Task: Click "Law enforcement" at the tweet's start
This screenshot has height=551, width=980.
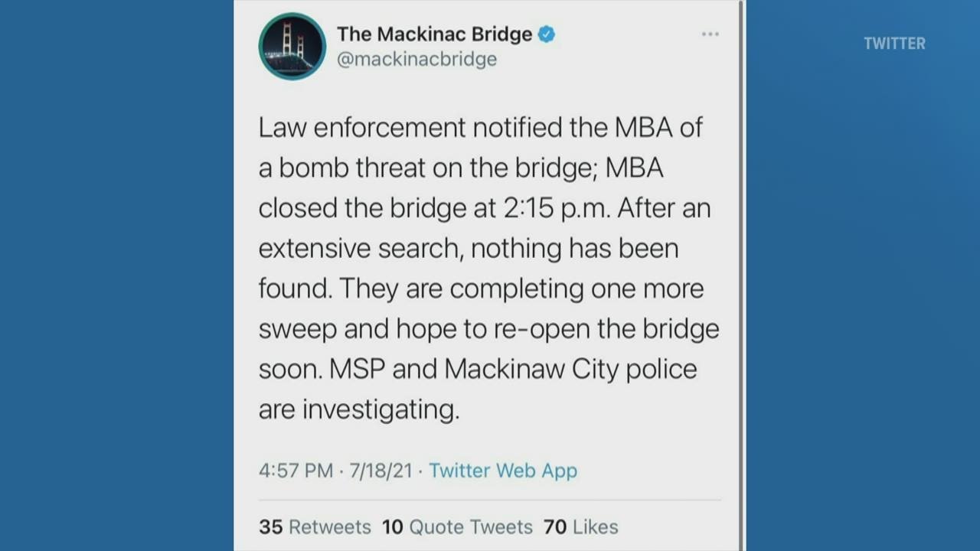Action: coord(361,128)
